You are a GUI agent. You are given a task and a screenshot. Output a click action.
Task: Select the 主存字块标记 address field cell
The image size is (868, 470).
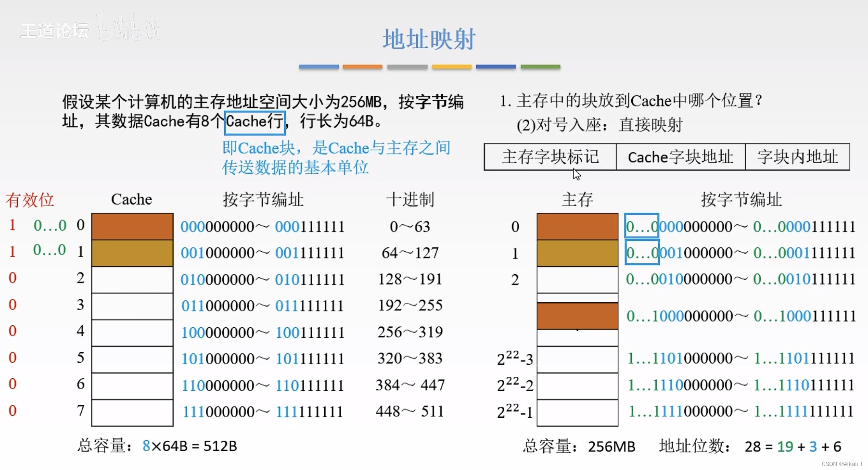coord(550,157)
